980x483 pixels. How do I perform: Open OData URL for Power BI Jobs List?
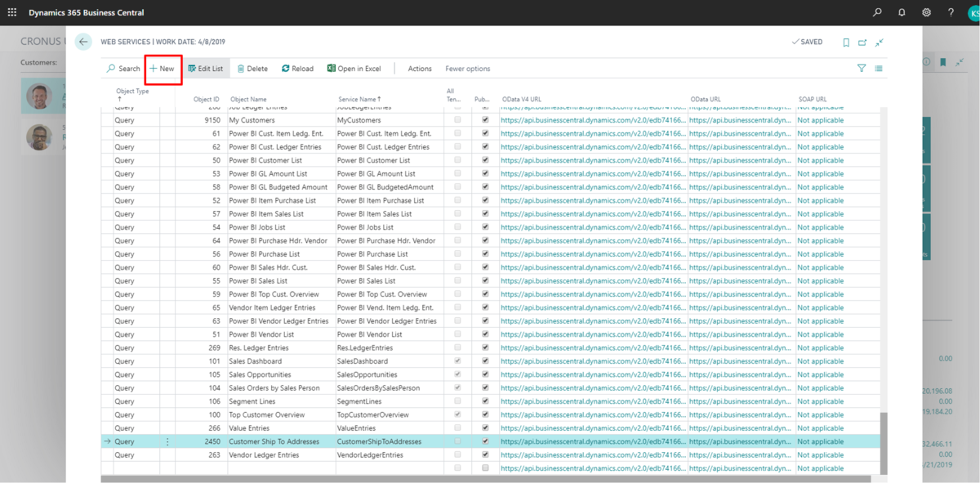(x=741, y=227)
